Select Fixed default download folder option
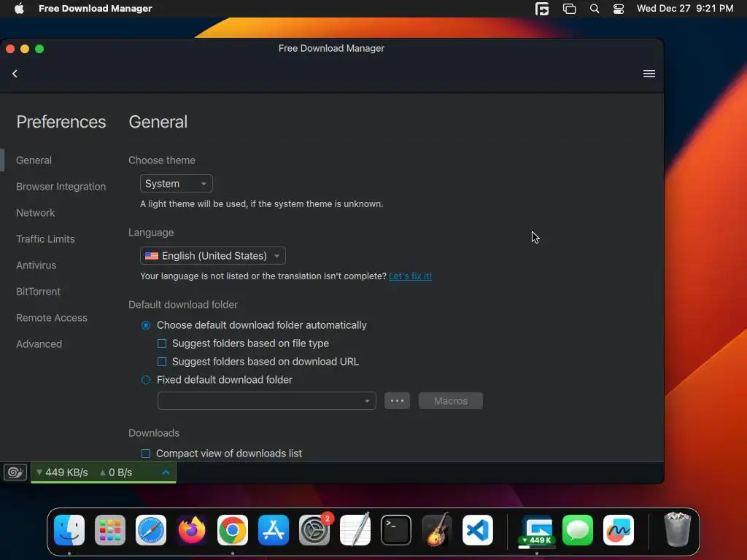 point(146,380)
